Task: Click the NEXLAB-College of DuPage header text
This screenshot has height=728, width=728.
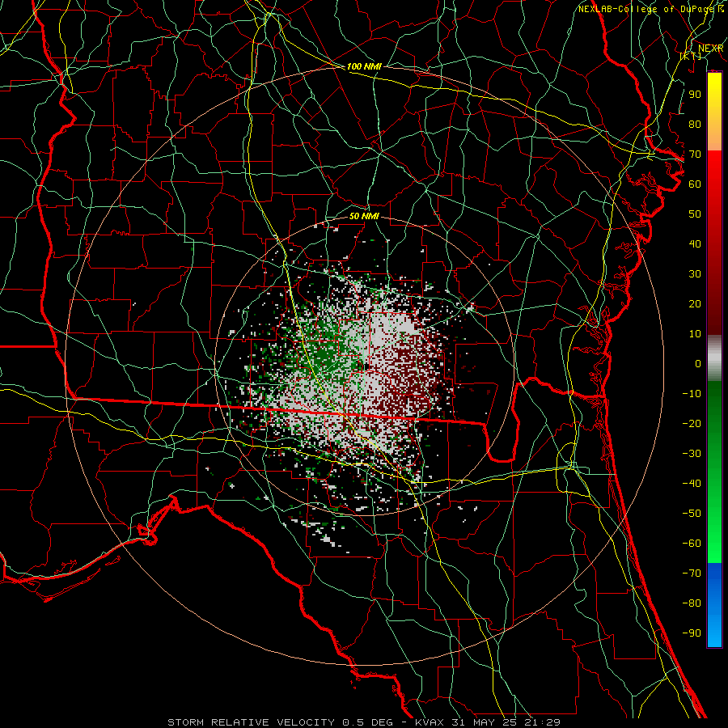Action: (645, 9)
